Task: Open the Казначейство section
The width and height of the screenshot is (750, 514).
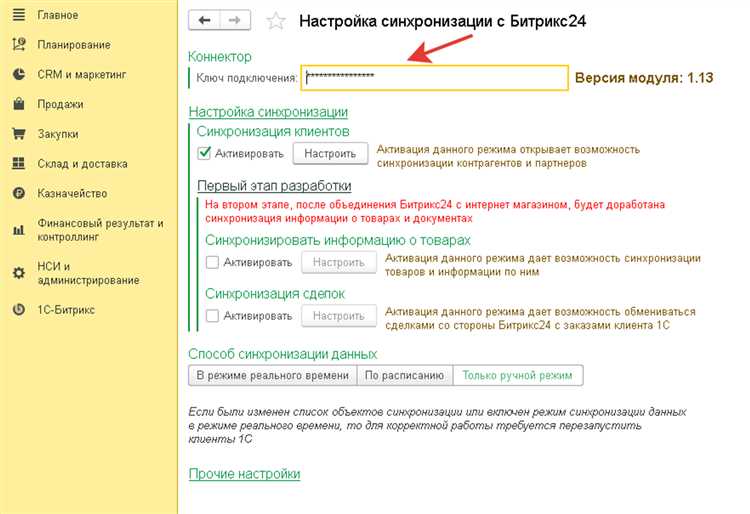Action: point(72,193)
